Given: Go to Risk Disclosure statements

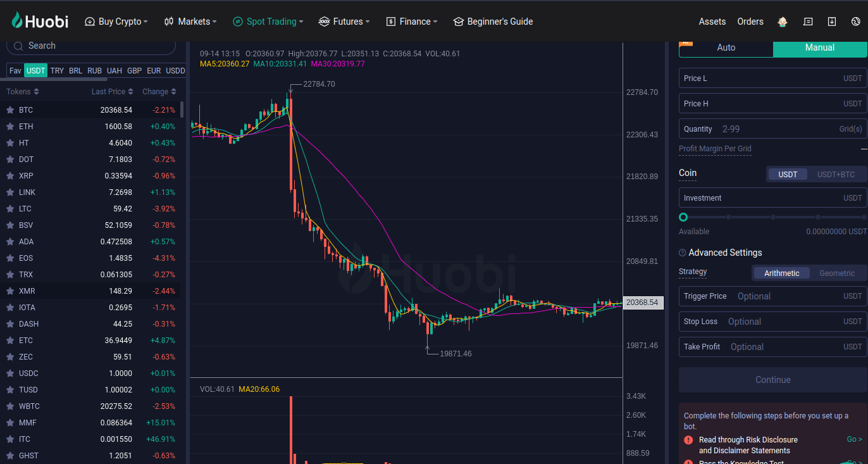Looking at the screenshot, I should point(854,439).
